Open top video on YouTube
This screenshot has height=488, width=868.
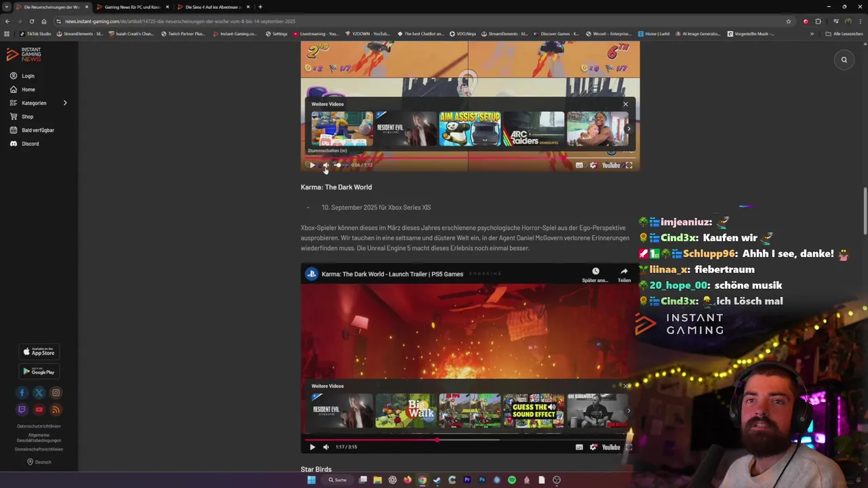(x=611, y=165)
